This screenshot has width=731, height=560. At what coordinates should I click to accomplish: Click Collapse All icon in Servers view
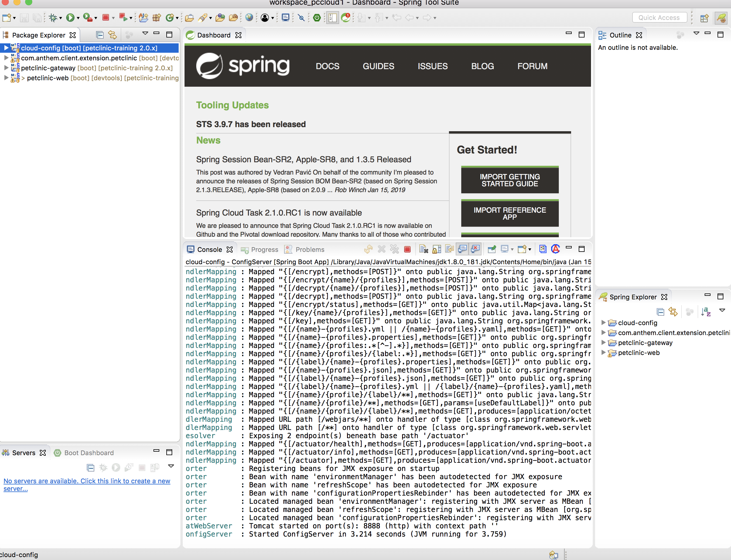(x=90, y=468)
